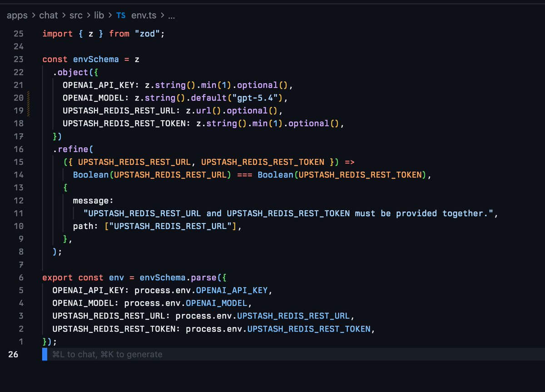Click the "export" keyword
Viewport: 545px width, 392px height.
coord(58,278)
